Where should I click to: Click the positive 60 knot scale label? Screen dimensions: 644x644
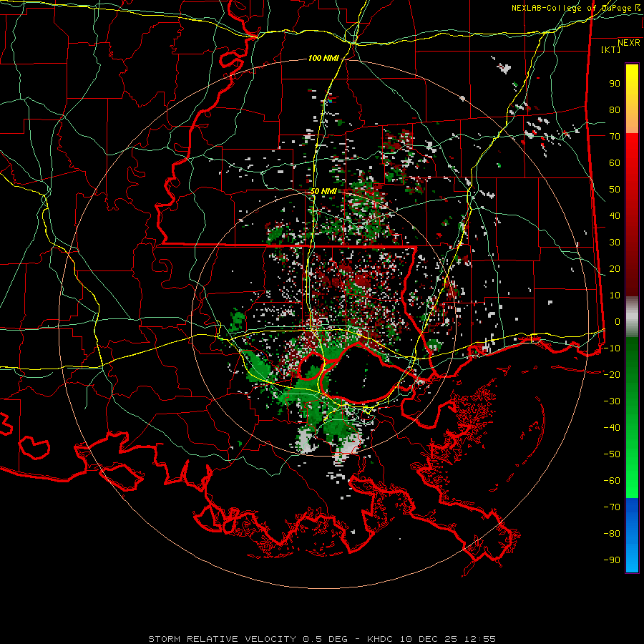[x=615, y=163]
